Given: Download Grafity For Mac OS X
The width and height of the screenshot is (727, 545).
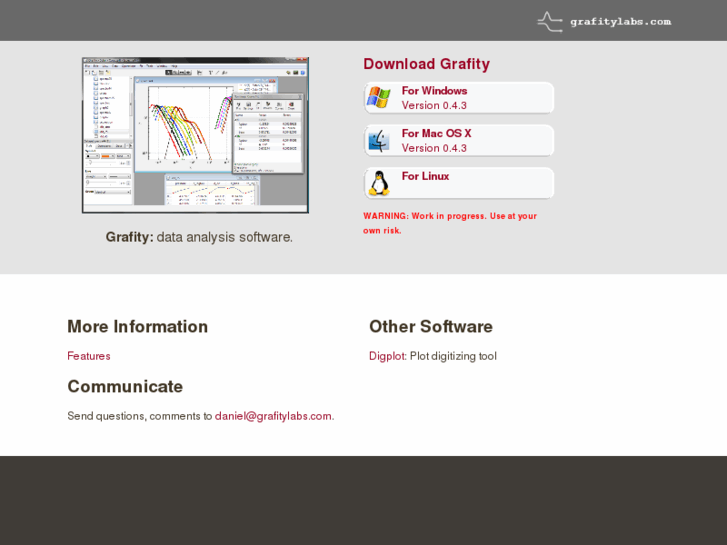Looking at the screenshot, I should coord(459,141).
